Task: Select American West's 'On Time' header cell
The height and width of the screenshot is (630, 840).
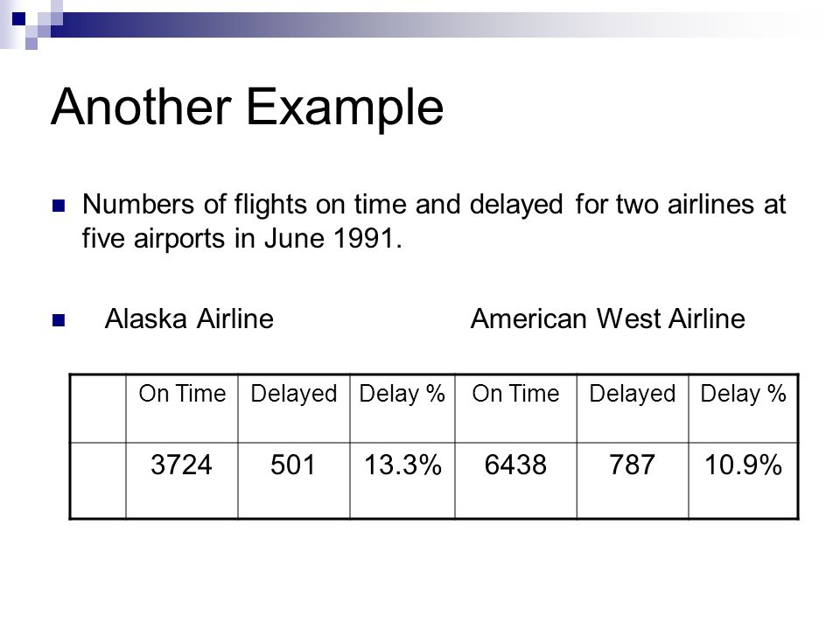Action: tap(516, 409)
